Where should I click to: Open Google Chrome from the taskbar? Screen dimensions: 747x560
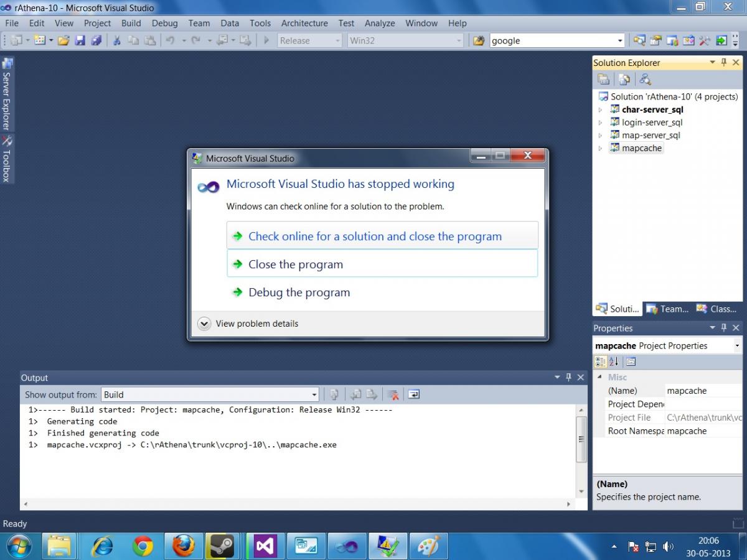tap(143, 546)
